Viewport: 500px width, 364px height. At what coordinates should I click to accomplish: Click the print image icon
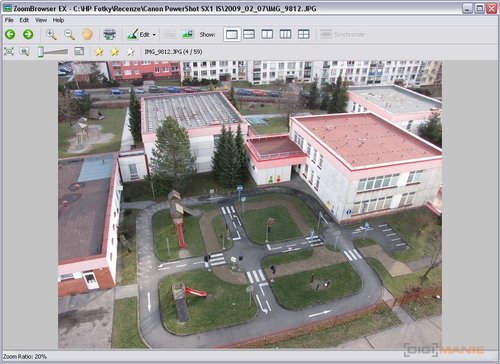coord(109,34)
